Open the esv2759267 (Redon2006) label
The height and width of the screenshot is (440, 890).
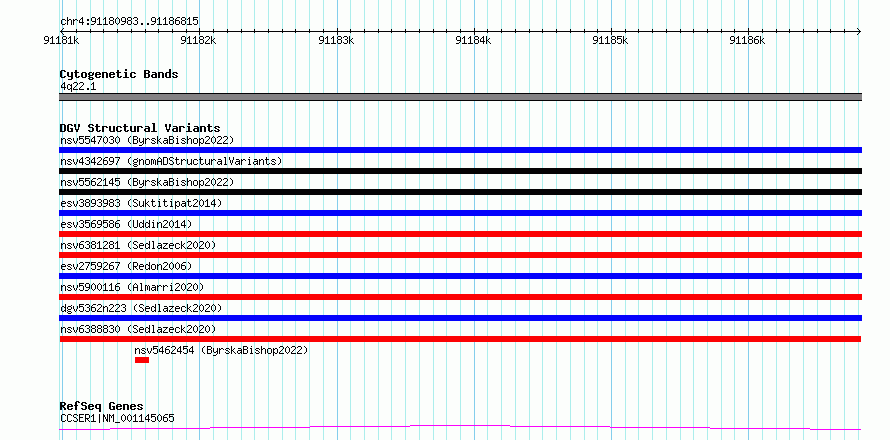tap(126, 266)
